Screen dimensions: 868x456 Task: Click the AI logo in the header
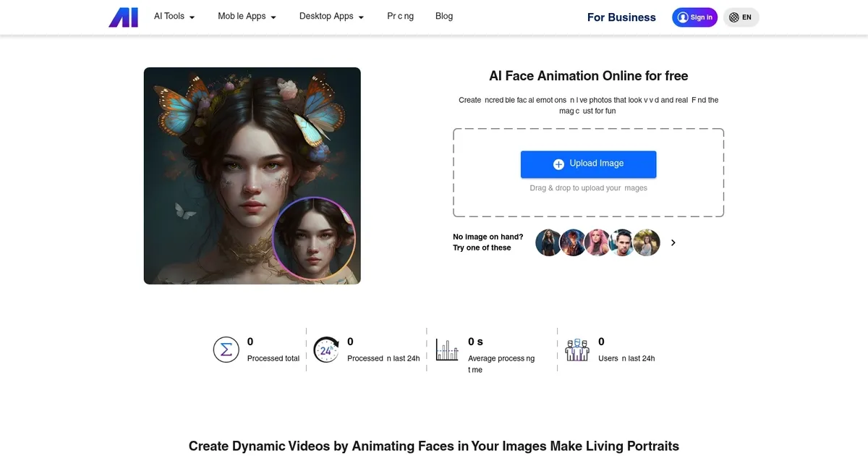pos(123,17)
